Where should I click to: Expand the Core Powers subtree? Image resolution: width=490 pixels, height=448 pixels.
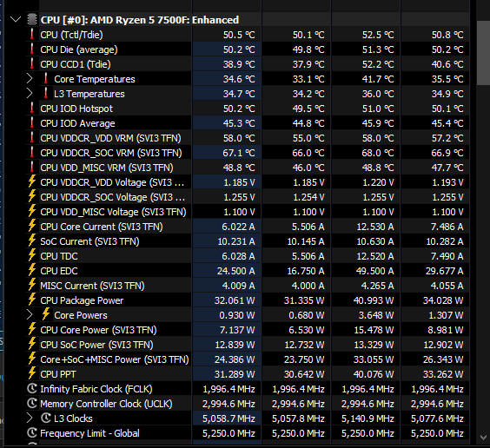click(x=30, y=314)
